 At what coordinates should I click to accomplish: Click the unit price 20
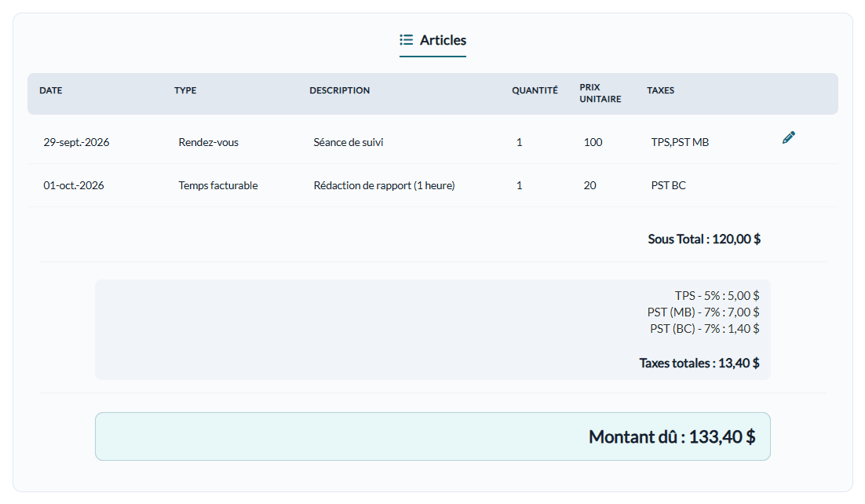[x=589, y=185]
